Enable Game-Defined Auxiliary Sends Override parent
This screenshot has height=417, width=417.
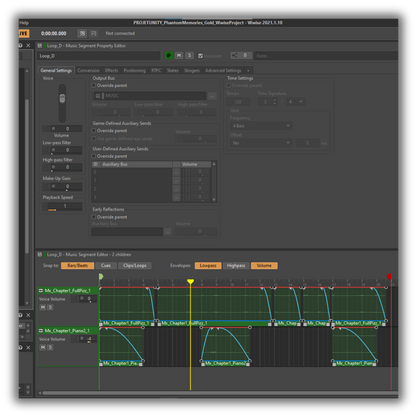click(x=94, y=131)
